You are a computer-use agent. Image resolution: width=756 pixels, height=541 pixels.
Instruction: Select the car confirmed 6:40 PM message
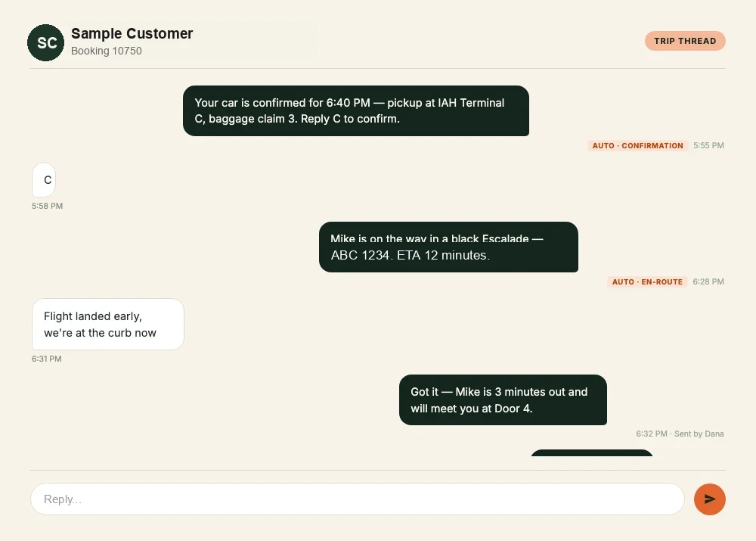(356, 110)
